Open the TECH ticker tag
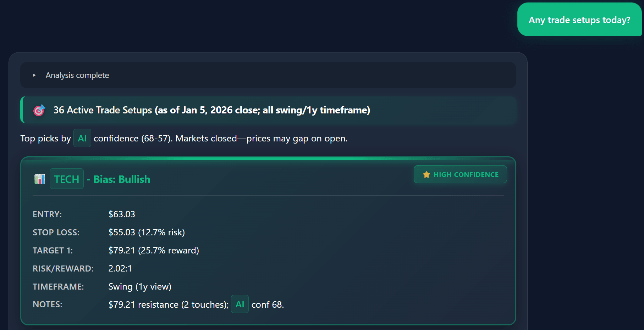The width and height of the screenshot is (644, 330). 67,179
